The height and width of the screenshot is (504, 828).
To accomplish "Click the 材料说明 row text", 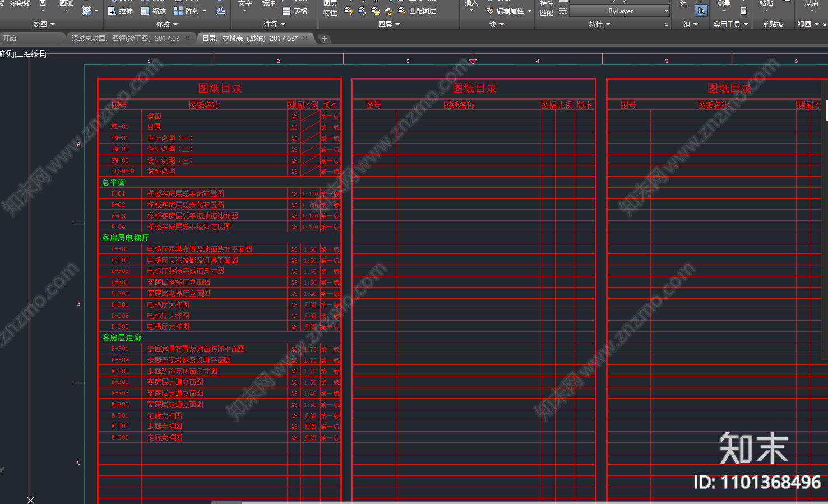I will click(x=161, y=171).
